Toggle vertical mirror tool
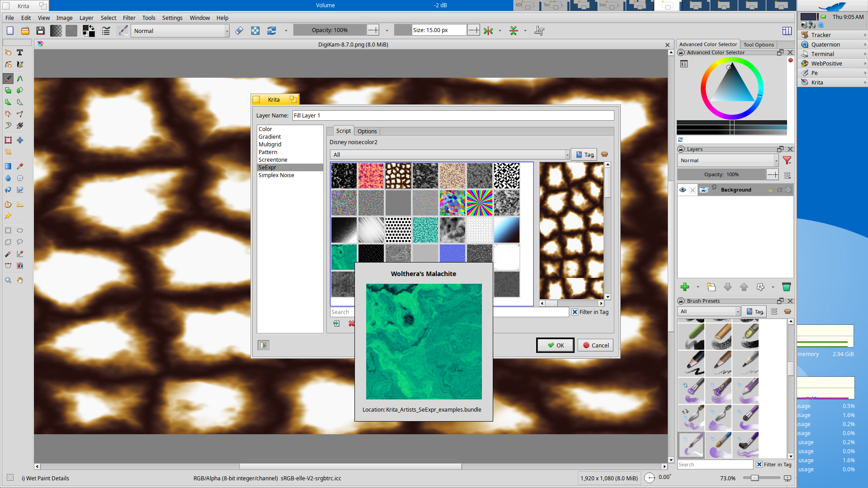Viewport: 868px width, 488px height. pos(514,31)
